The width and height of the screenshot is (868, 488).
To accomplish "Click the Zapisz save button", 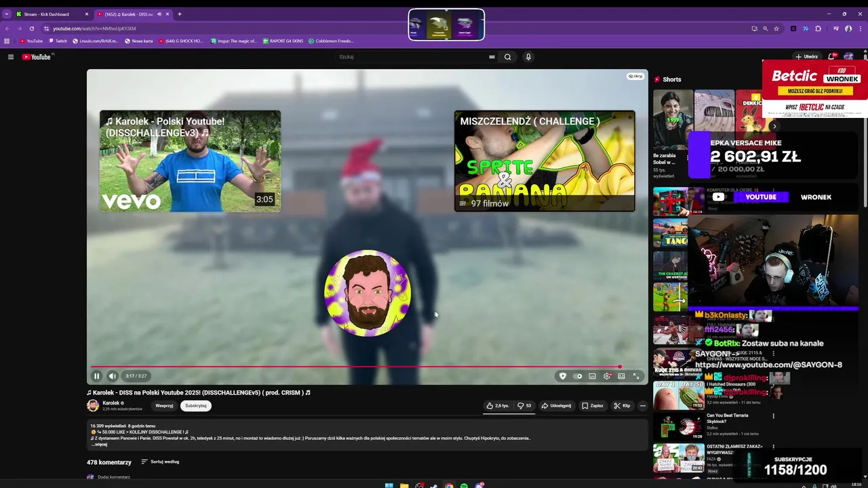I will 592,406.
